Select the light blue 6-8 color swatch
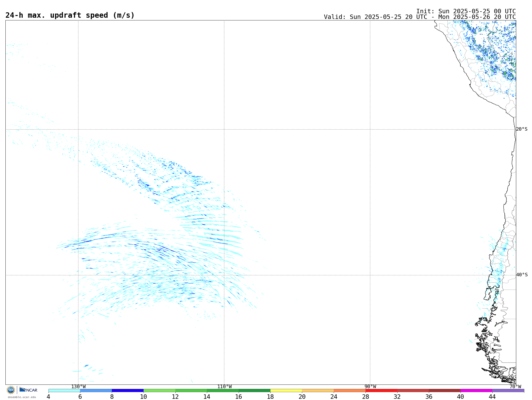532x400 pixels. point(96,391)
